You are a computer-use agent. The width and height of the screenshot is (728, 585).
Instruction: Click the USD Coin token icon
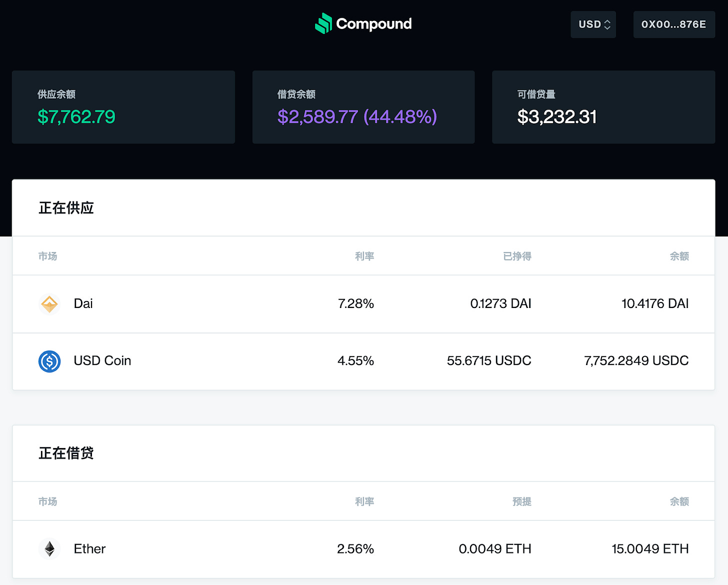49,361
